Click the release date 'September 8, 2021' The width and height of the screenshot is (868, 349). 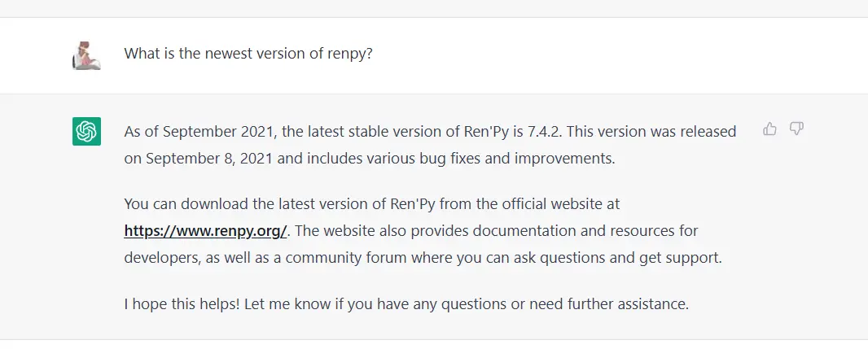point(209,159)
